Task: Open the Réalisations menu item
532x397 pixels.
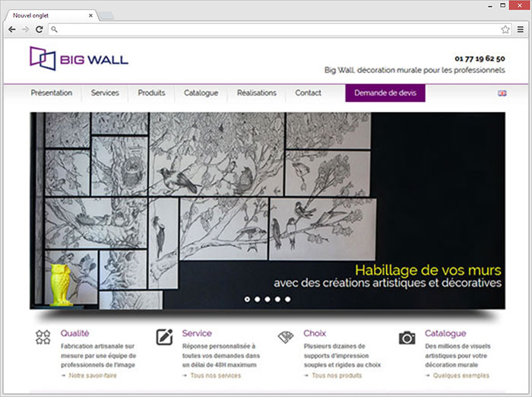Action: [x=256, y=93]
